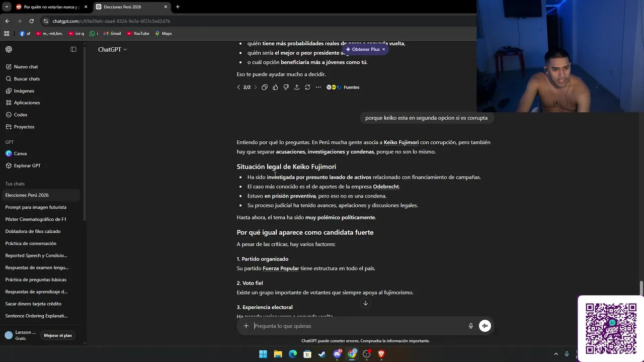The width and height of the screenshot is (644, 362).
Task: Close the Obtener Plus banner
Action: click(x=383, y=49)
